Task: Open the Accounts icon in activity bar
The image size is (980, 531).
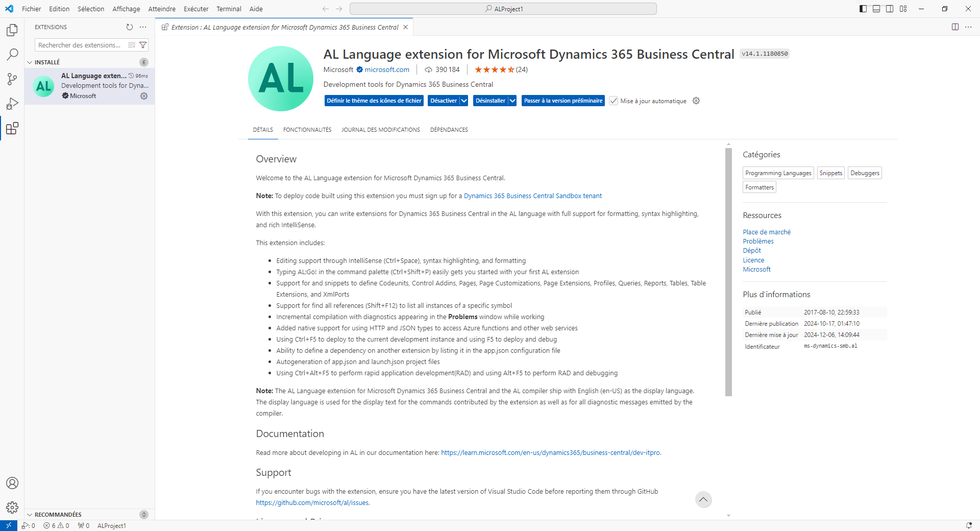Action: click(12, 483)
